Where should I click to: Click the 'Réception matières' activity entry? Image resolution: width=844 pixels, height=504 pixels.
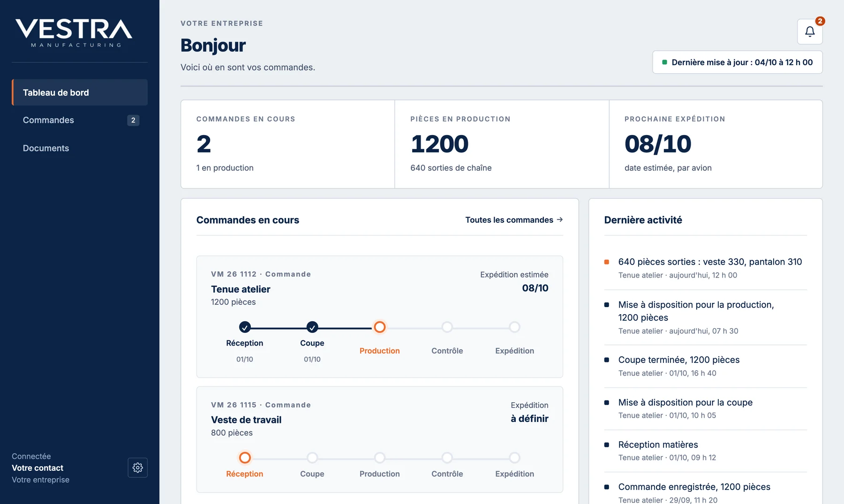click(x=706, y=451)
